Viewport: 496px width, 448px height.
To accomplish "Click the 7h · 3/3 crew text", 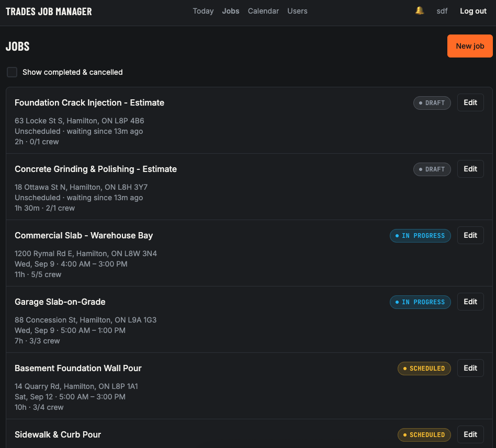I will coord(37,341).
